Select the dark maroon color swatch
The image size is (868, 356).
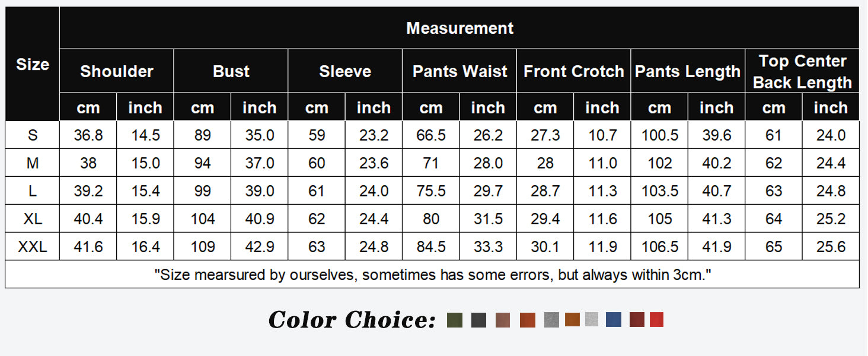pyautogui.click(x=637, y=320)
